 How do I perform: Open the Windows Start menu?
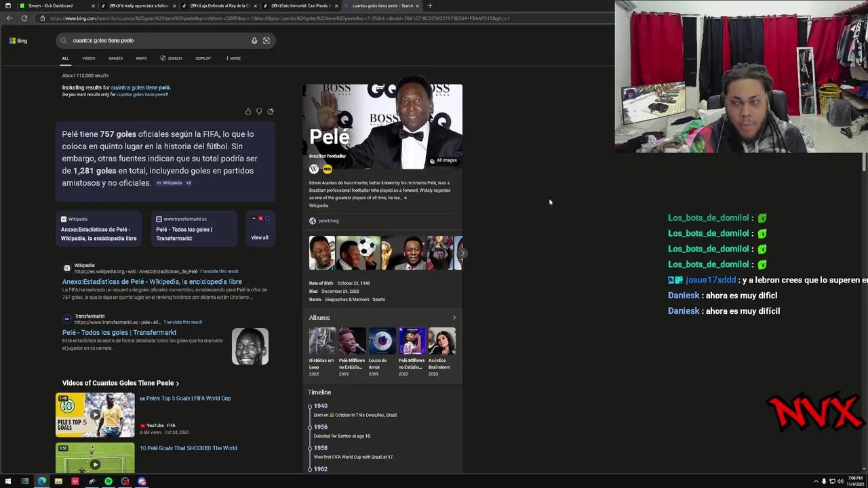(8, 481)
